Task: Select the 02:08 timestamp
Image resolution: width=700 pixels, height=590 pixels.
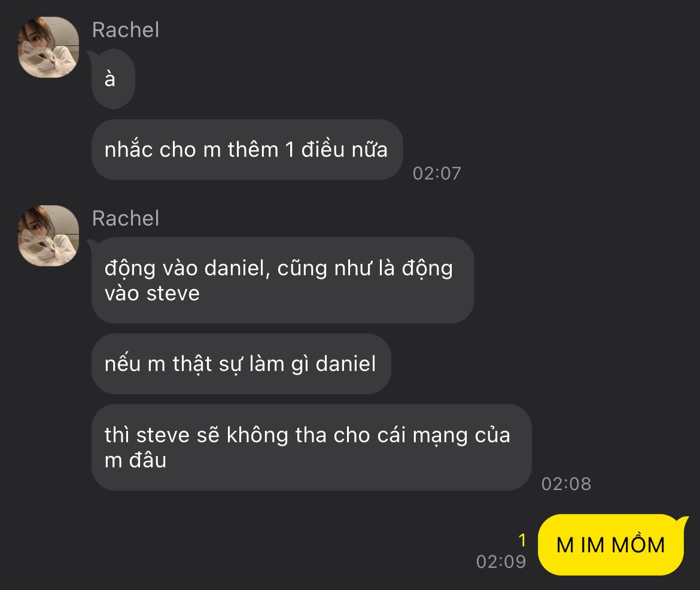Action: [x=566, y=483]
